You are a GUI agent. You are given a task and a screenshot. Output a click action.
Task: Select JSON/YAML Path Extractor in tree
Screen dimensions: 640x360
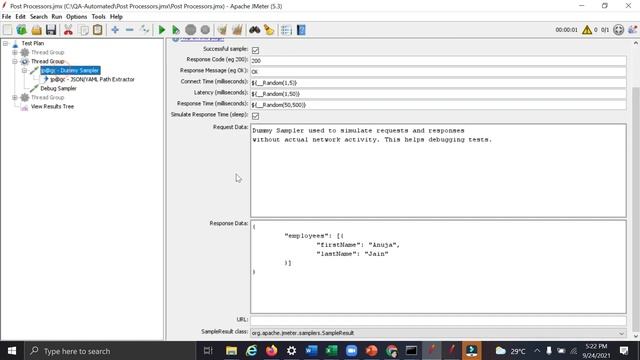92,79
